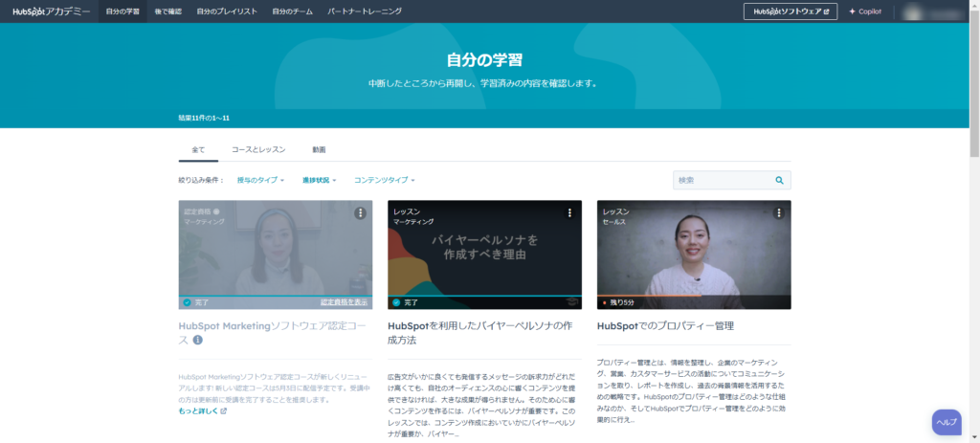Viewport: 980px width, 443px height.
Task: Click the 完了 checkmark on バイヤーペルソナ card
Action: point(396,302)
